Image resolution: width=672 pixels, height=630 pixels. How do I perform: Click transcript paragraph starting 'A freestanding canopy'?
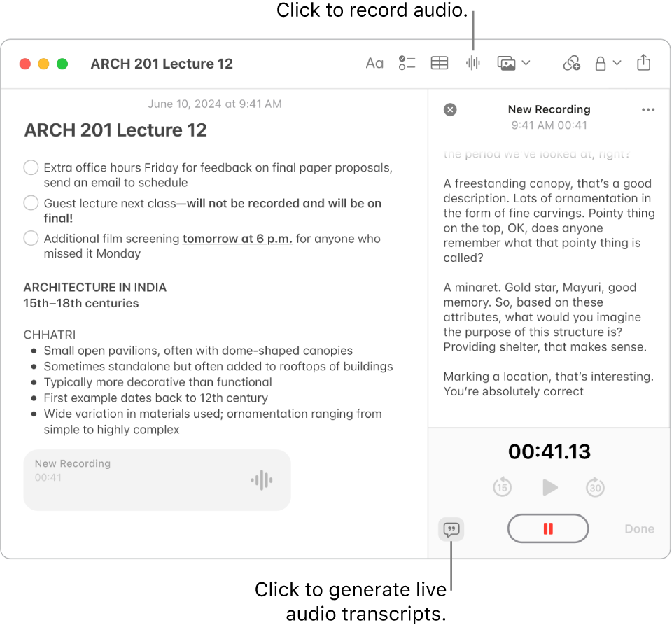click(x=549, y=220)
